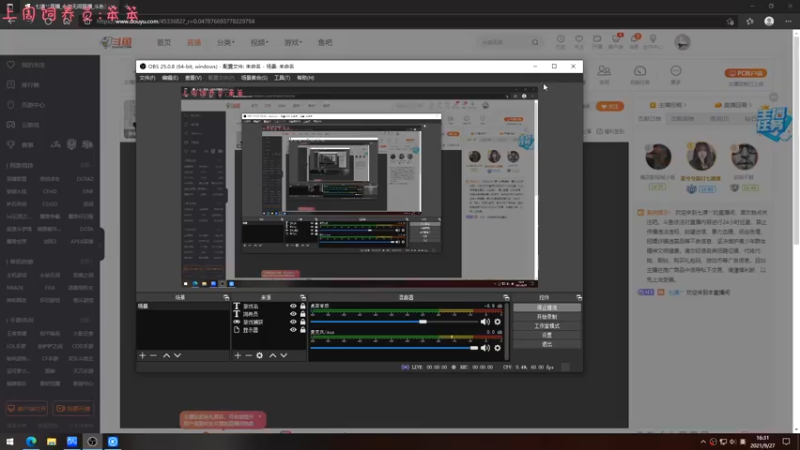
Task: Click orange 关注 follow button on Douyu page
Action: point(610,107)
